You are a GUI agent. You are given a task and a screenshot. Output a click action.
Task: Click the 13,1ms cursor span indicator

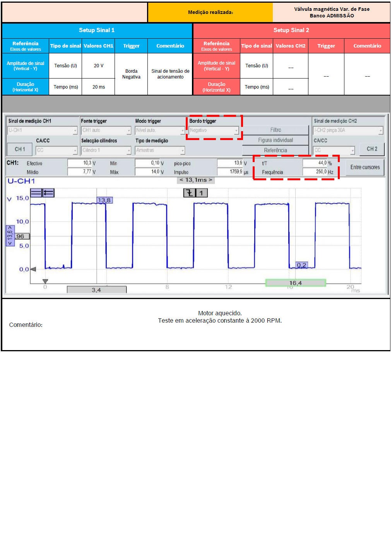(196, 180)
